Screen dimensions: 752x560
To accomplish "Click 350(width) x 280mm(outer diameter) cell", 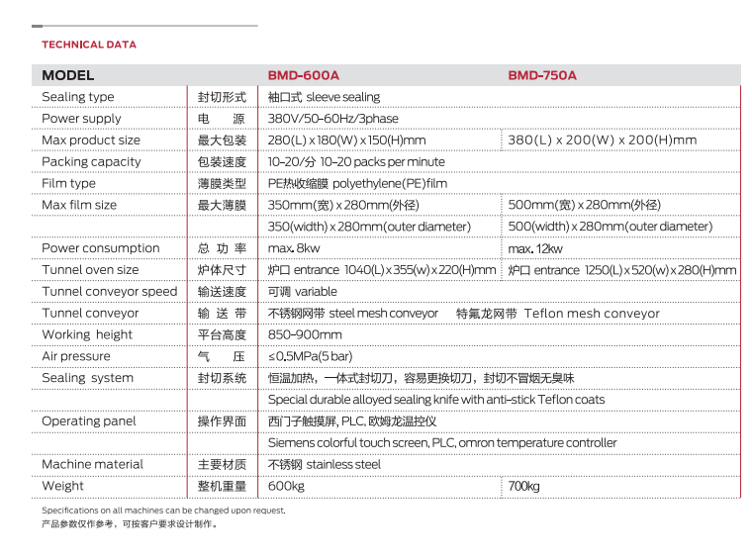I will click(369, 227).
